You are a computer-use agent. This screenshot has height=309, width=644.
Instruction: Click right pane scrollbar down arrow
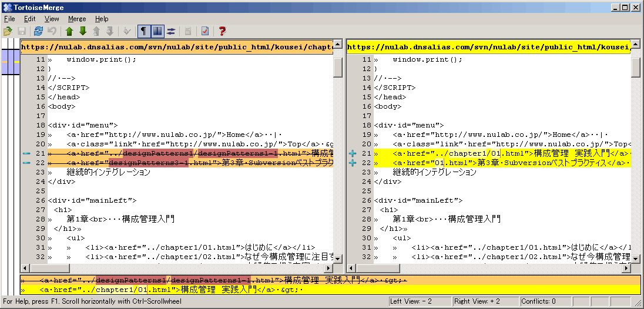pos(636,258)
